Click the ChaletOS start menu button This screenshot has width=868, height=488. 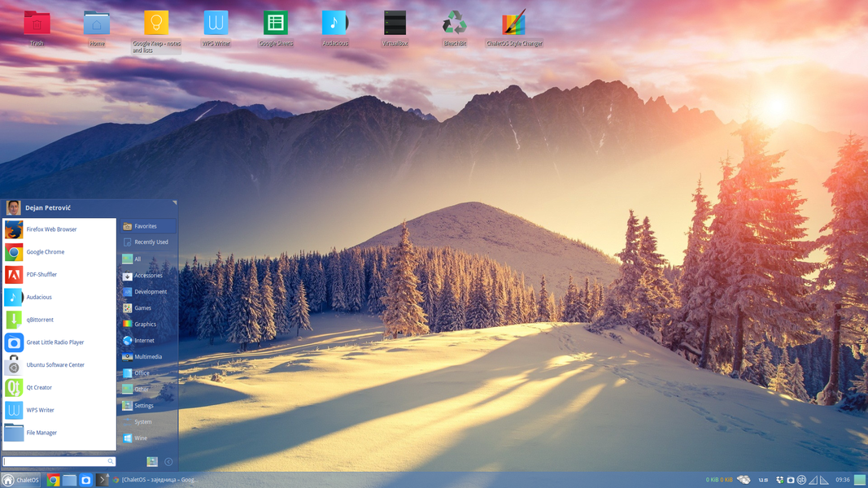tap(21, 480)
